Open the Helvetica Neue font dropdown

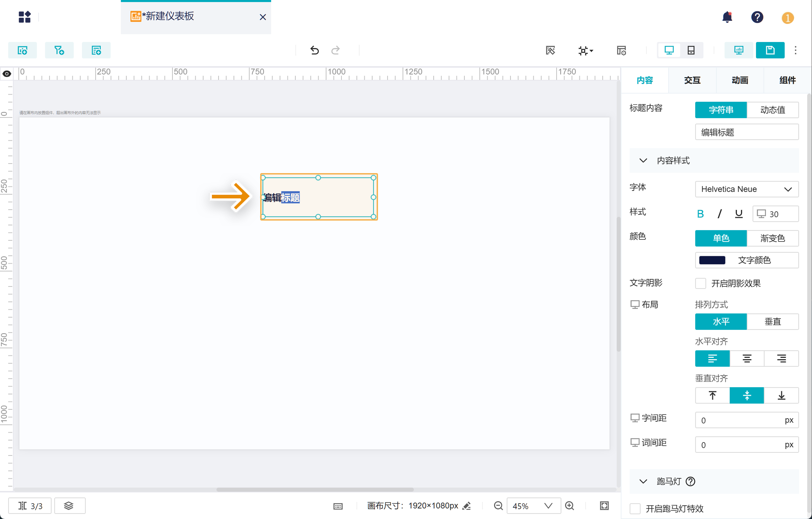point(746,189)
